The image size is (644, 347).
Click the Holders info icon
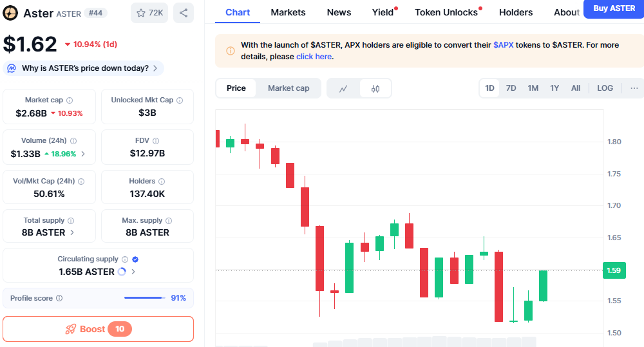pos(162,182)
